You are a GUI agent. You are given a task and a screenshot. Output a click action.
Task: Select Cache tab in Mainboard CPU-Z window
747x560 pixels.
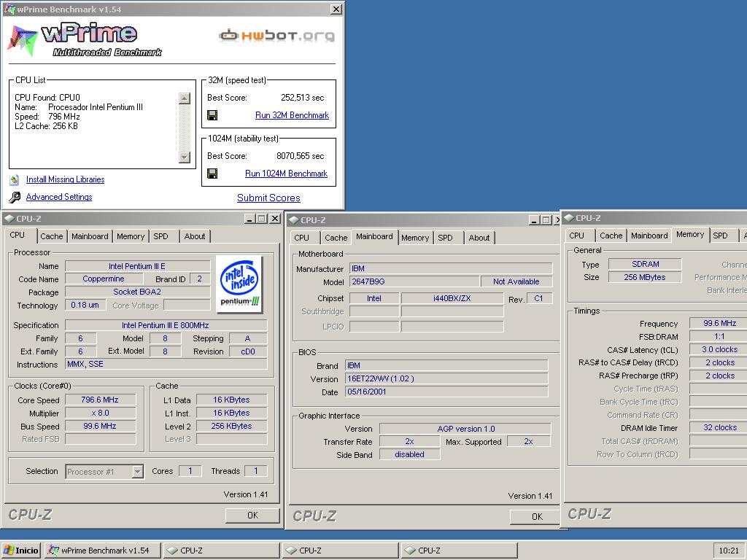click(x=336, y=238)
